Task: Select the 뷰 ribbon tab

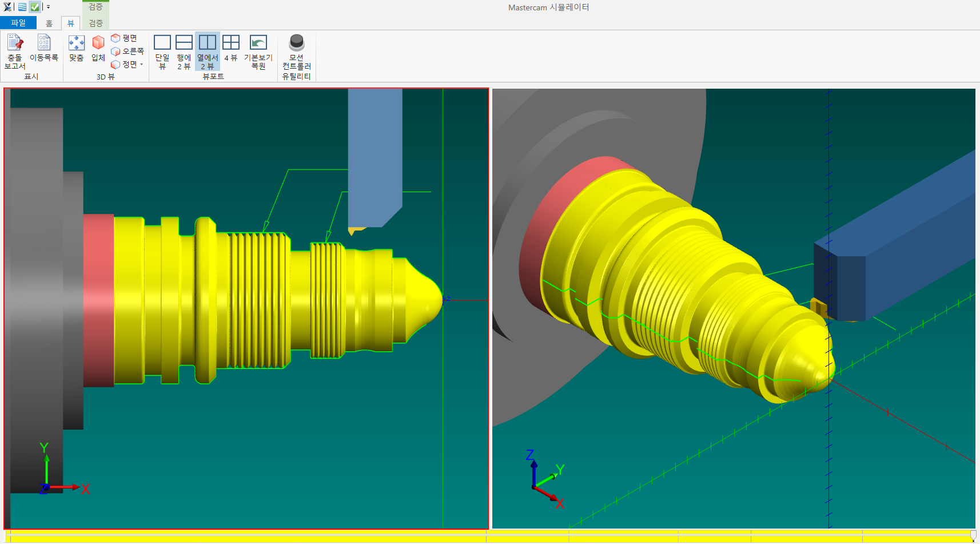Action: tap(71, 23)
